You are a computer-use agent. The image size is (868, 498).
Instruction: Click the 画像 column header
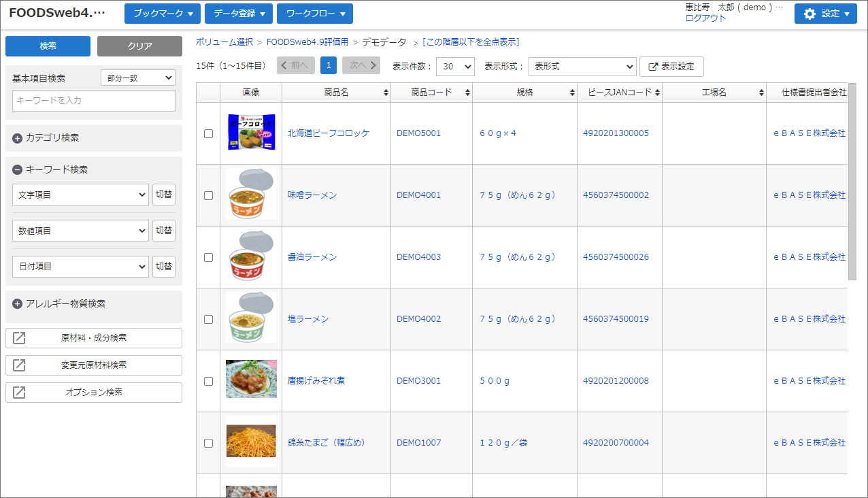point(251,93)
